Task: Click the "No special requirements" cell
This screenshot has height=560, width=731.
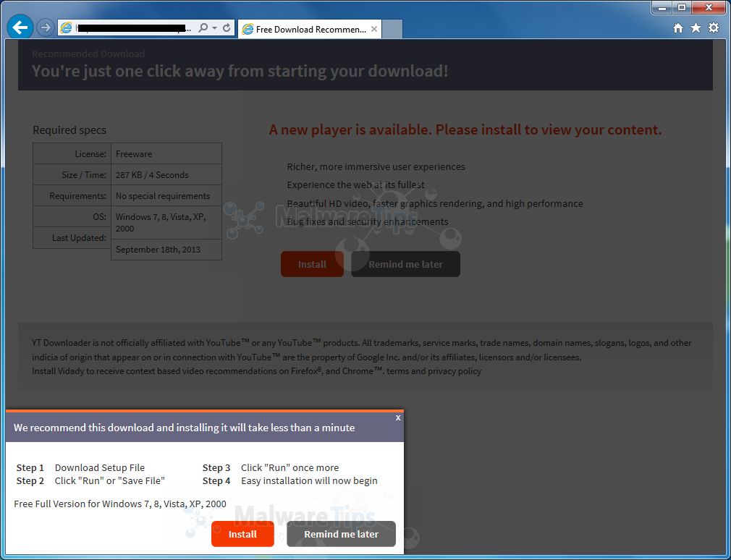Action: click(x=166, y=195)
